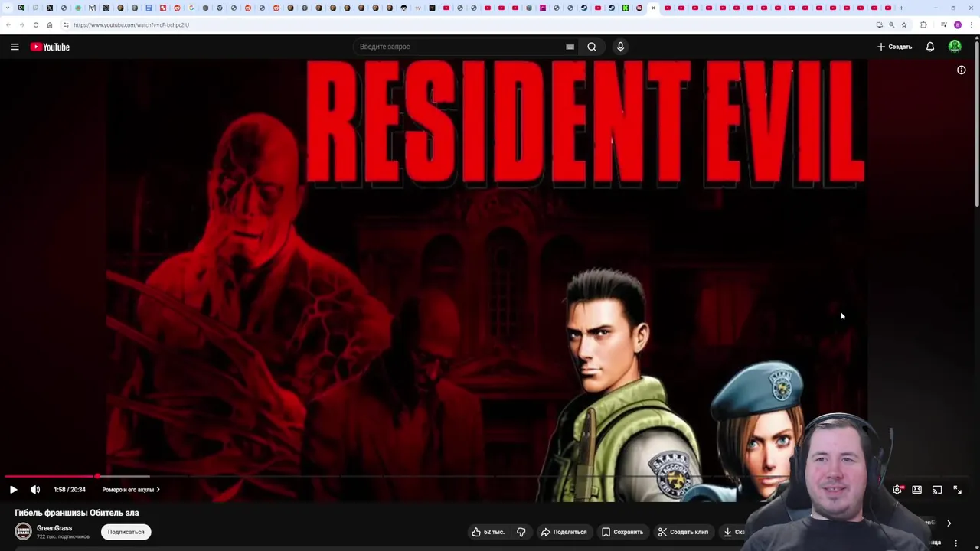Screen dimensions: 980x551
Task: Open media controls icon in toolbar
Action: 944,25
